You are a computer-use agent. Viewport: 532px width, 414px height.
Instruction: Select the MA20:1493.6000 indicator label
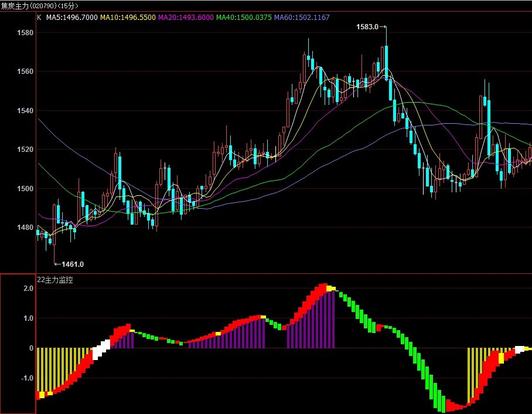[186, 18]
